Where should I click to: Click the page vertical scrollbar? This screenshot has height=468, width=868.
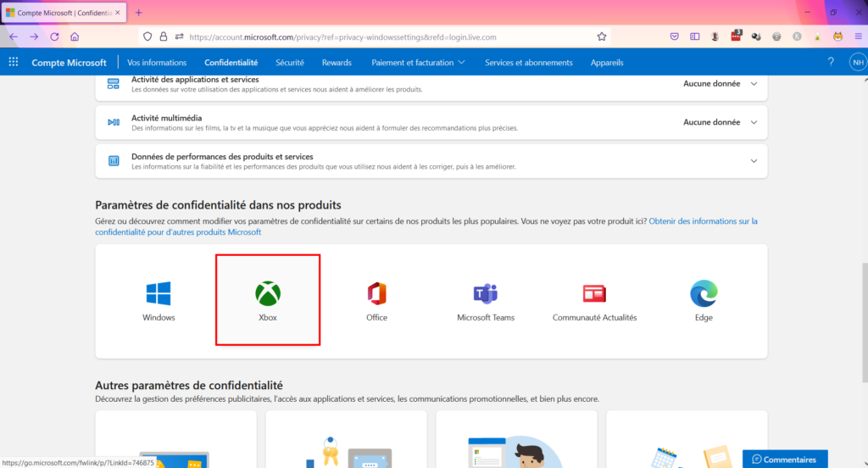[865, 323]
